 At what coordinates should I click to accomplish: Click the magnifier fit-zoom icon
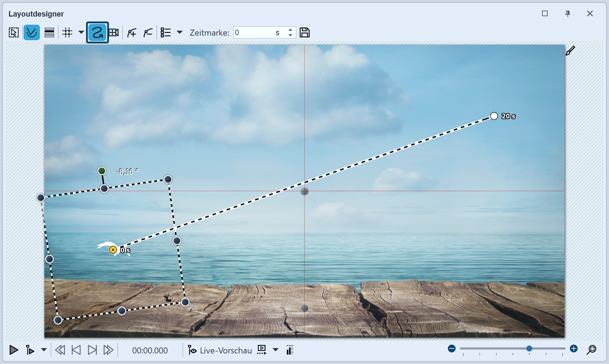(591, 350)
